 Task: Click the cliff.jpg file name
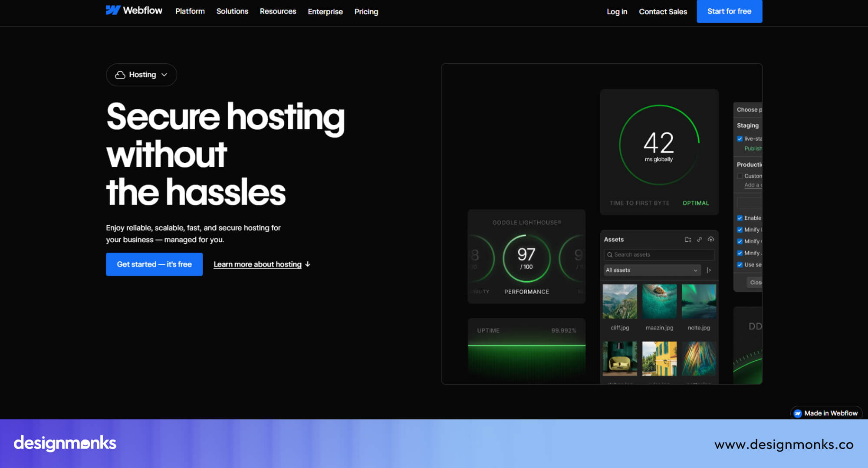(620, 328)
